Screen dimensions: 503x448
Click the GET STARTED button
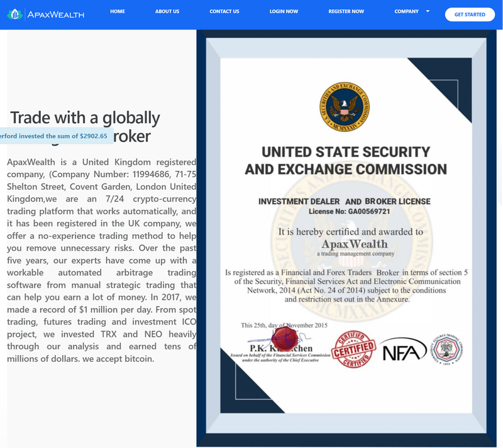click(470, 14)
